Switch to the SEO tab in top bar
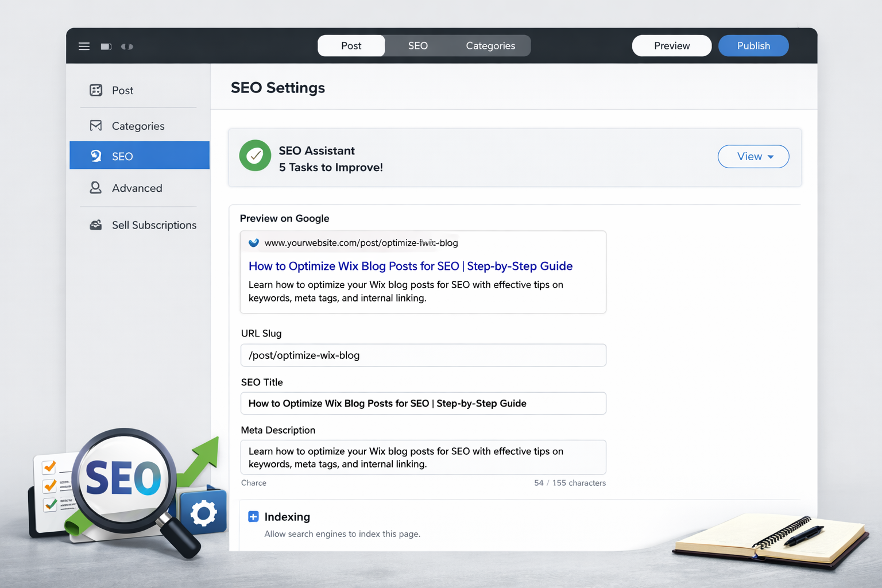Screen dimensions: 882x588 [x=418, y=46]
